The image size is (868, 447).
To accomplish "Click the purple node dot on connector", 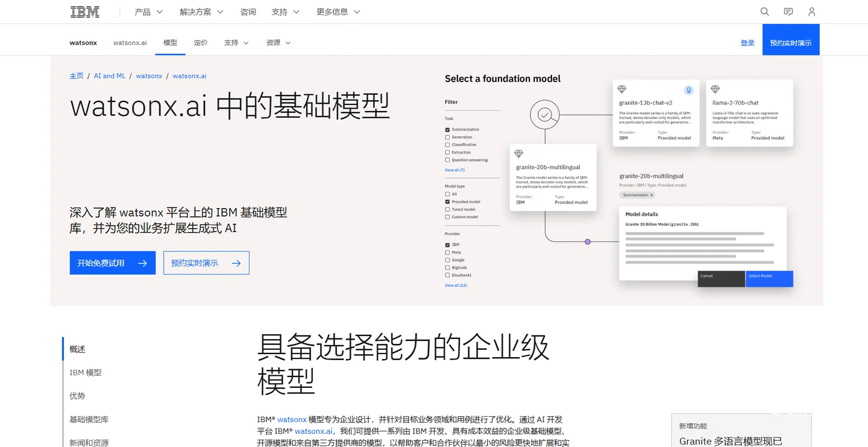I will tap(588, 241).
